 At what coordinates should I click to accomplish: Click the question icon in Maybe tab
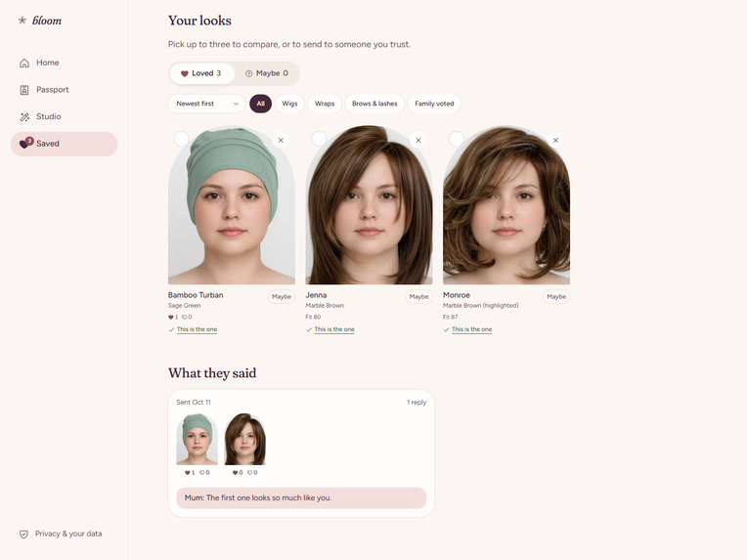248,73
